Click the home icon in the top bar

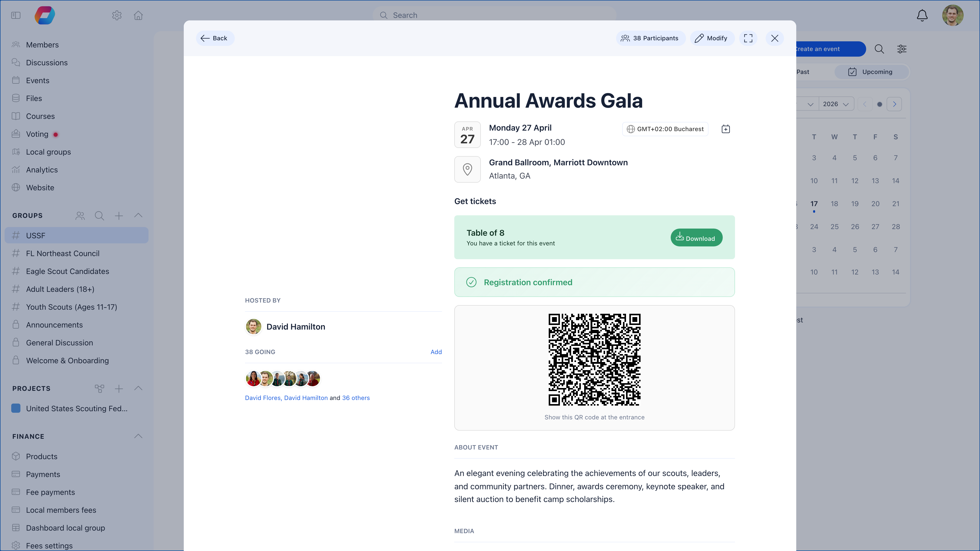pos(138,15)
